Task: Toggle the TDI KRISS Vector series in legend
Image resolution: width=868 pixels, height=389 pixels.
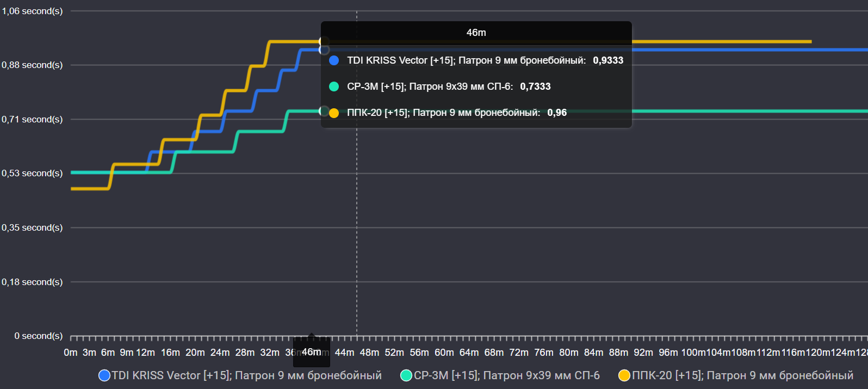Action: pos(240,375)
